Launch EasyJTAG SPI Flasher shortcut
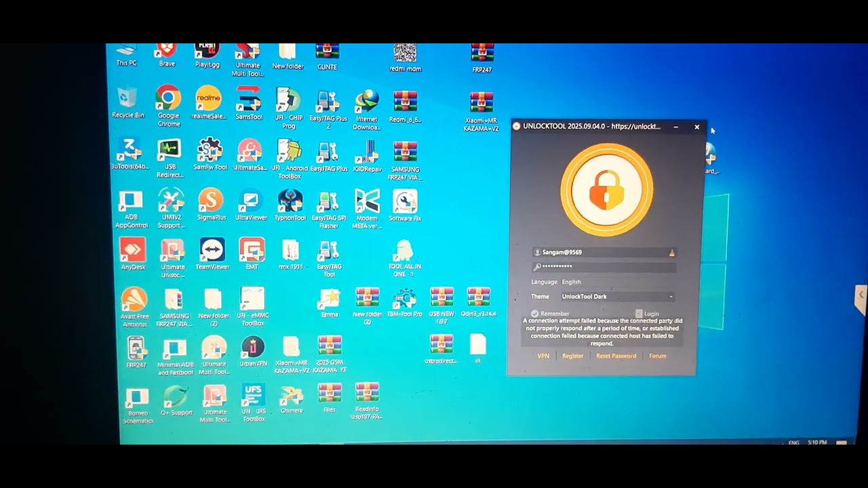868x488 pixels. (x=329, y=210)
